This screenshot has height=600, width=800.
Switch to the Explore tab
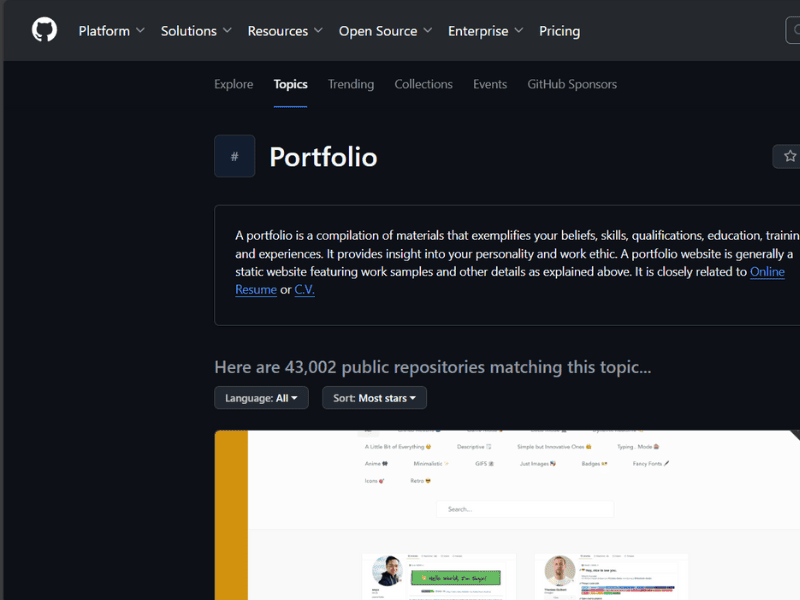pos(233,84)
